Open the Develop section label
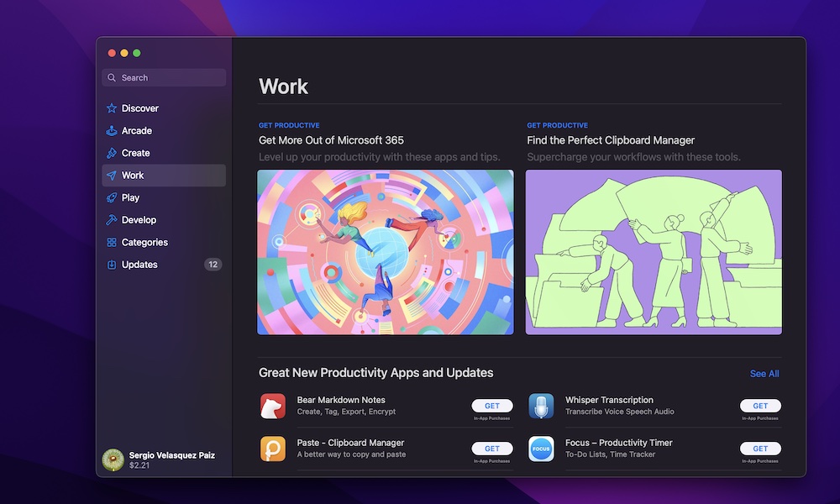Screen dimensions: 840x504 (x=139, y=220)
